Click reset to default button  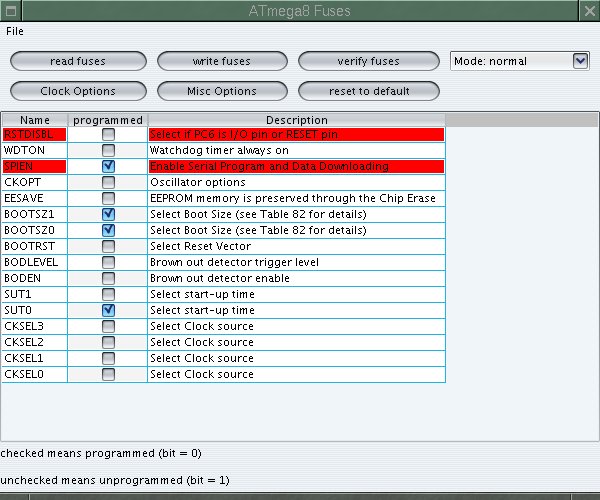(369, 91)
